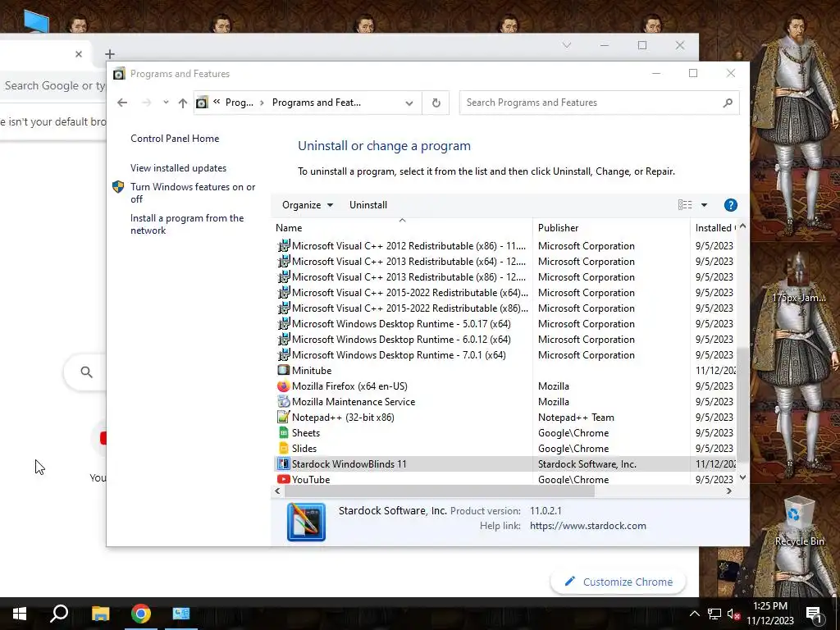Open File Explorer from the taskbar

coord(100,614)
